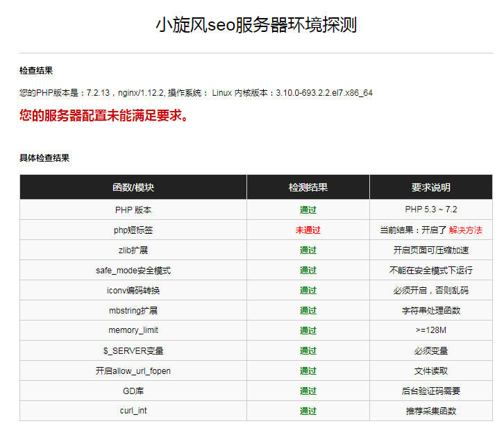Click the 要求说明 column header

click(x=431, y=187)
